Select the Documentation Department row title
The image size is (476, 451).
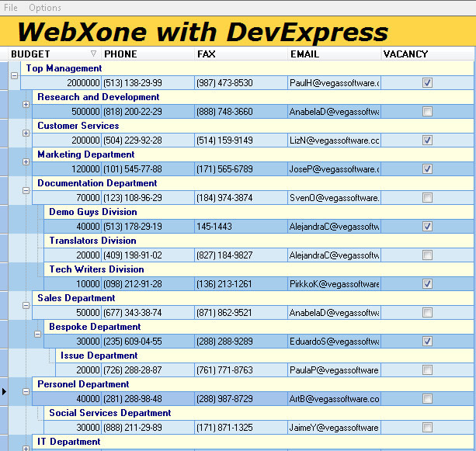point(97,183)
